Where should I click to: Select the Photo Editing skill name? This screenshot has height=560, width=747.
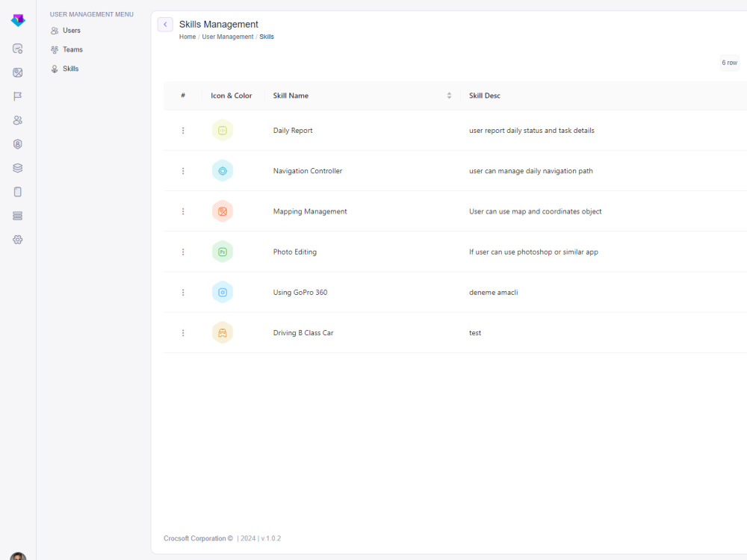[294, 252]
